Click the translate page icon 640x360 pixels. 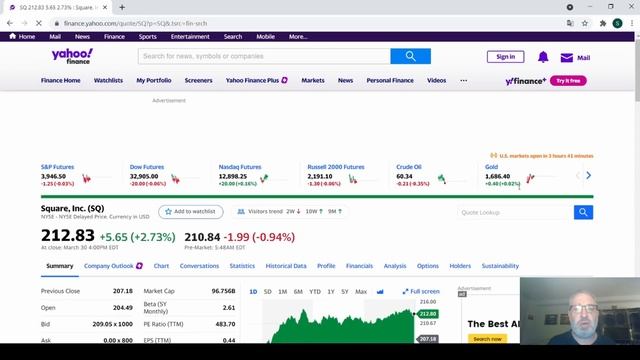click(570, 23)
